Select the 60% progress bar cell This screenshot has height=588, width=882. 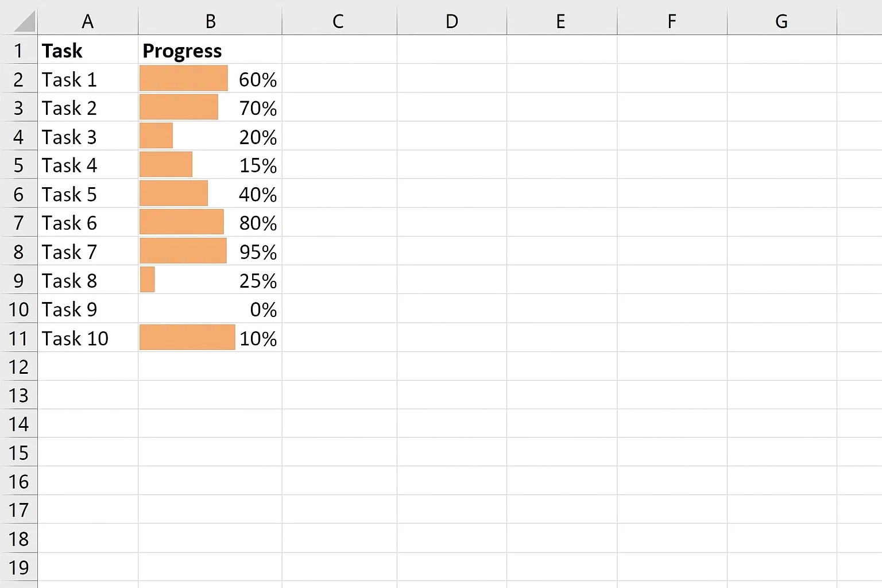[210, 79]
